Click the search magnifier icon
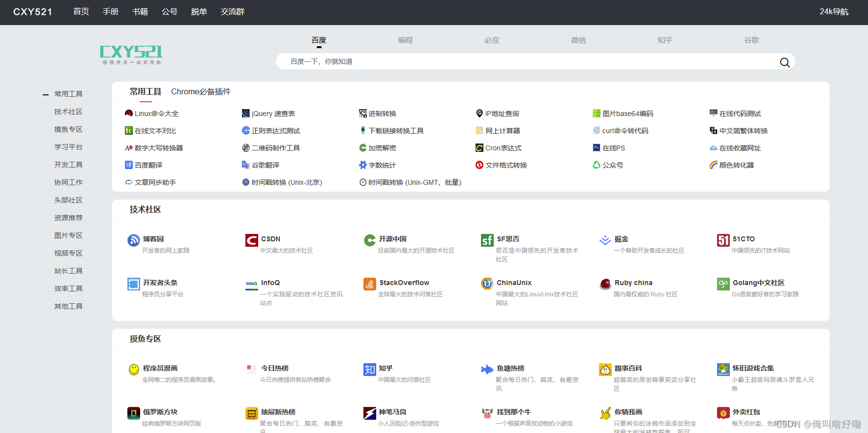Screen dimensions: 868x433 (x=785, y=62)
